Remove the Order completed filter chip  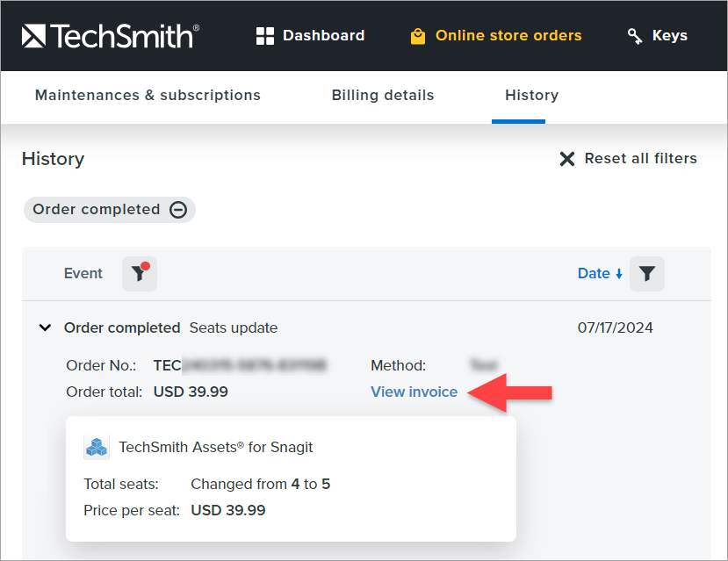[x=178, y=209]
